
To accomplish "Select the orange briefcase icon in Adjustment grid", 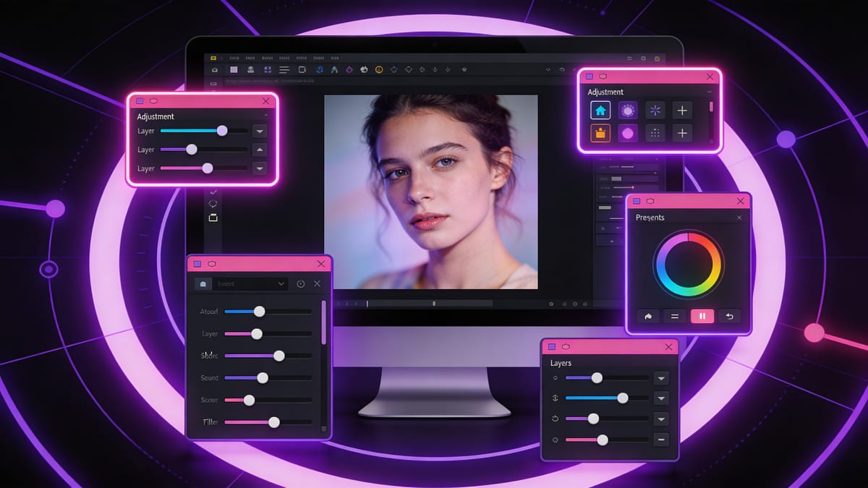I will (x=600, y=133).
